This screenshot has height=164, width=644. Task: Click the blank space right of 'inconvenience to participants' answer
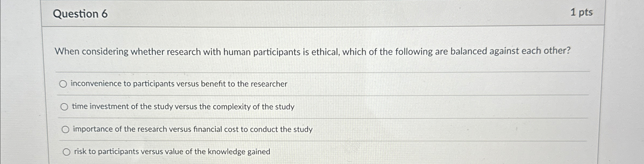(438, 84)
